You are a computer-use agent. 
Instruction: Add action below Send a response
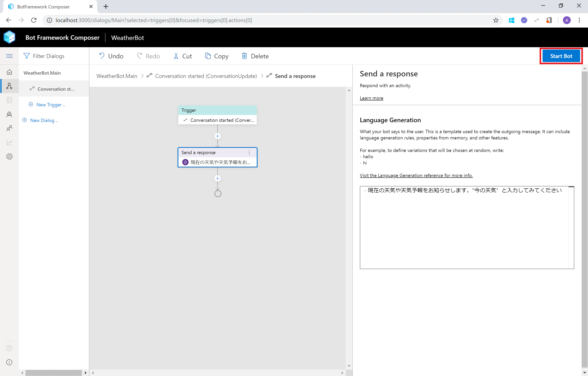pos(217,178)
